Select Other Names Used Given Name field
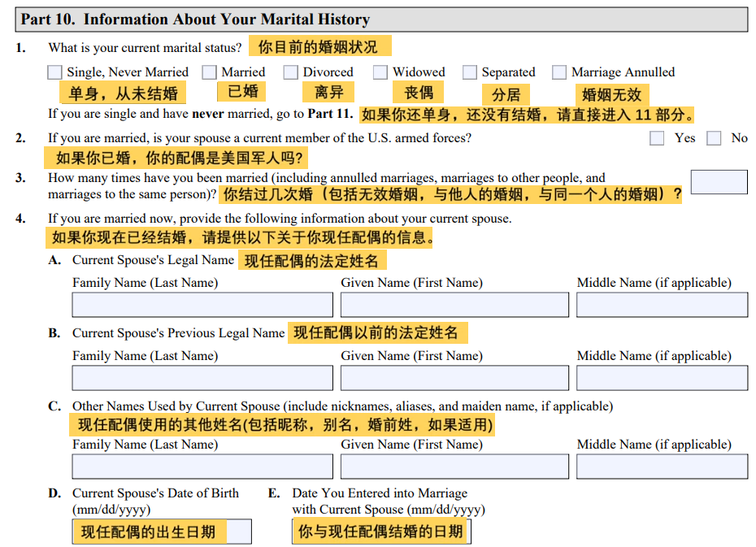 454,467
